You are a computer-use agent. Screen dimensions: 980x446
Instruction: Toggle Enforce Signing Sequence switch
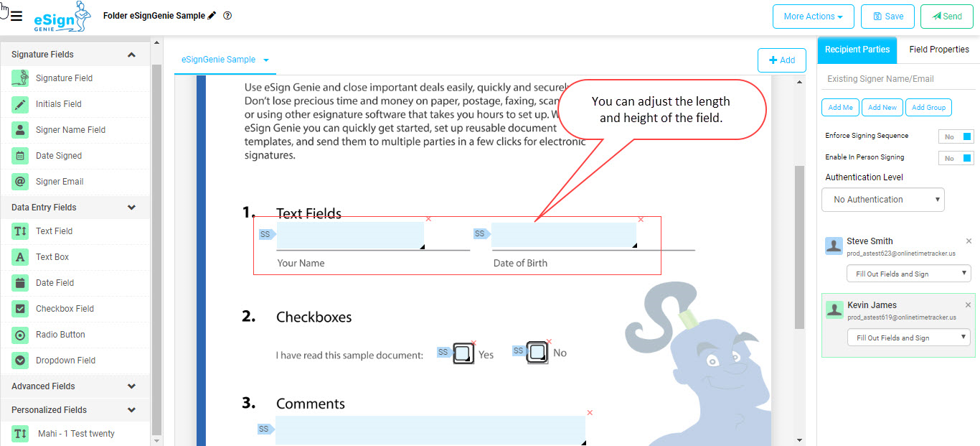(956, 136)
